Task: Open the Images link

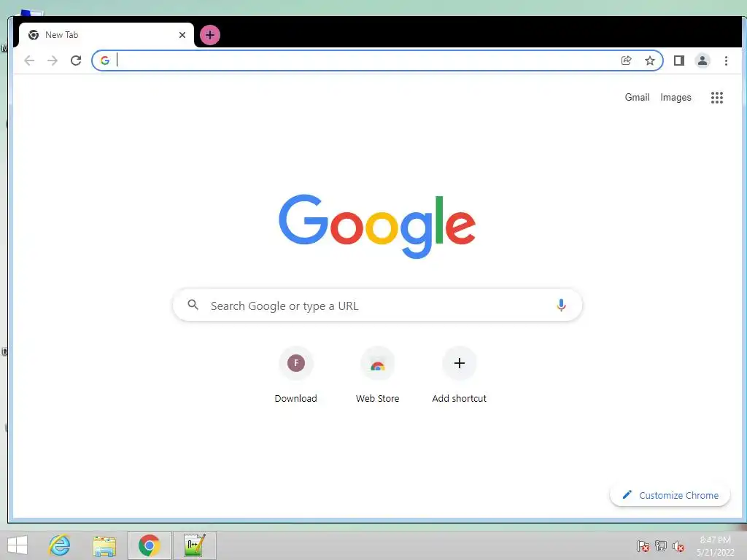Action: [676, 97]
